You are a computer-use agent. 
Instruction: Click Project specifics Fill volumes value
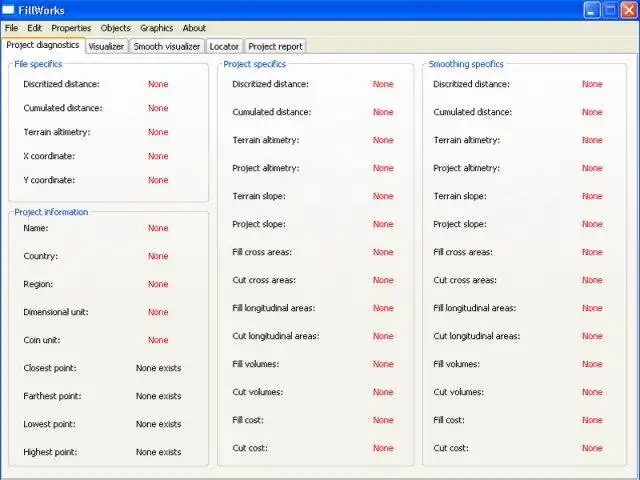(x=383, y=364)
